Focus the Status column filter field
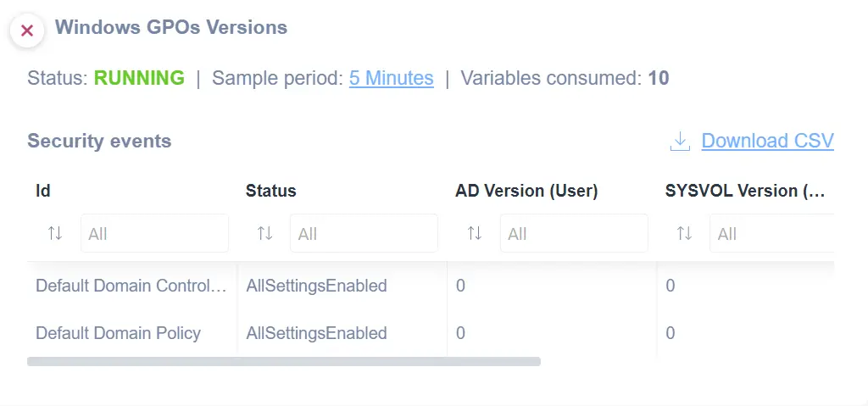The width and height of the screenshot is (868, 406). click(364, 233)
